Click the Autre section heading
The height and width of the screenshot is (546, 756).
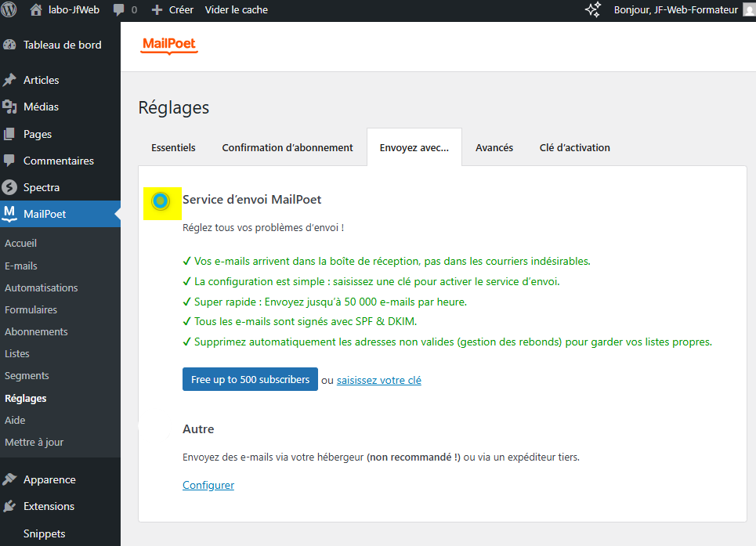tap(198, 429)
